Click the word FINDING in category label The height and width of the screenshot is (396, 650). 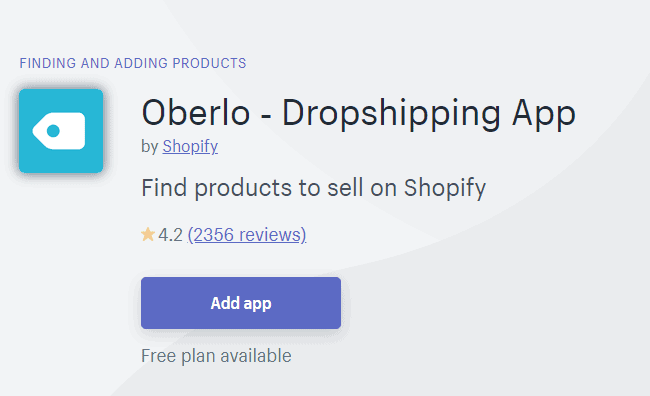point(48,63)
